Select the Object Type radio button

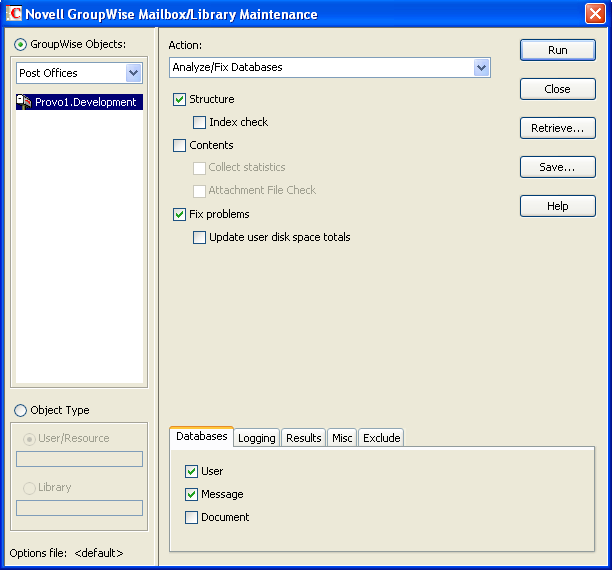click(x=21, y=411)
